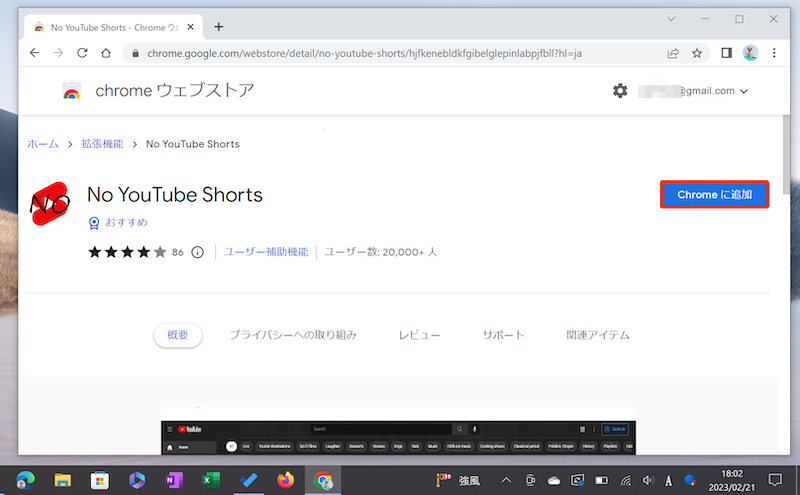The height and width of the screenshot is (495, 800).
Task: Click the rating info icon
Action: [197, 252]
